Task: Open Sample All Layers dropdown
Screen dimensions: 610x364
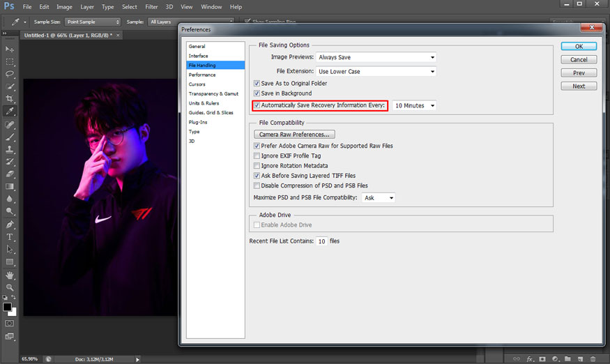Action: click(x=192, y=22)
